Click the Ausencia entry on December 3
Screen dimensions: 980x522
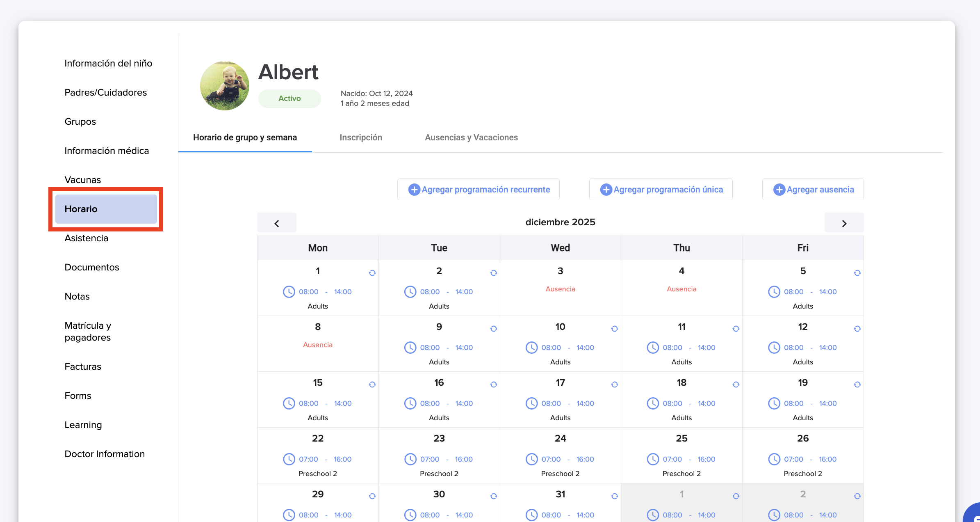coord(560,289)
